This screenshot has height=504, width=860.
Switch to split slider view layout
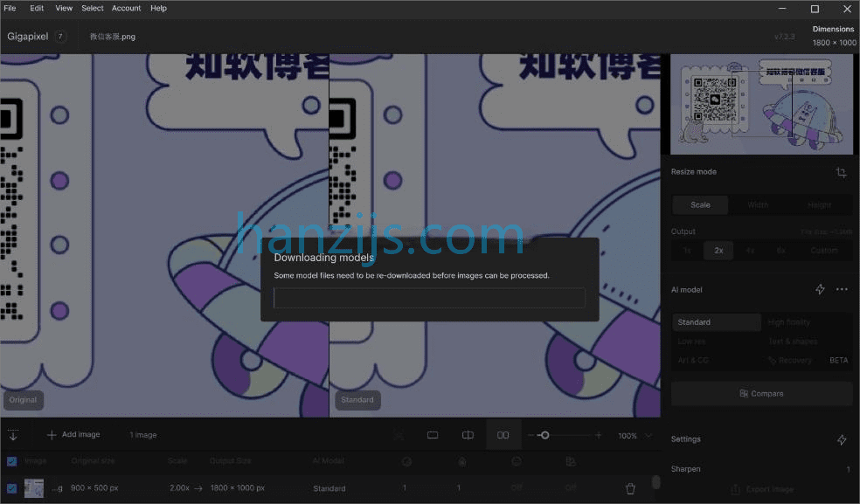pos(468,435)
